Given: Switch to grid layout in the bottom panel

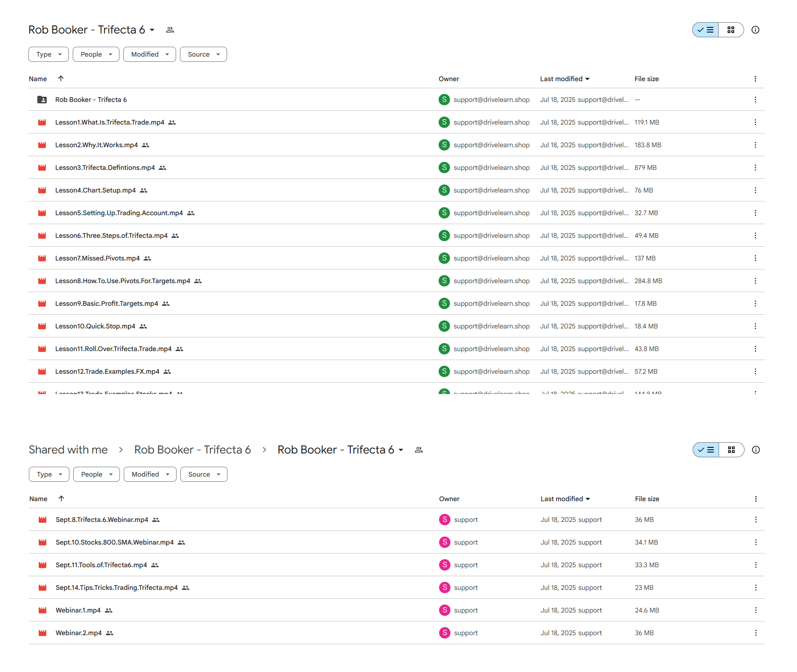Looking at the screenshot, I should coord(731,450).
